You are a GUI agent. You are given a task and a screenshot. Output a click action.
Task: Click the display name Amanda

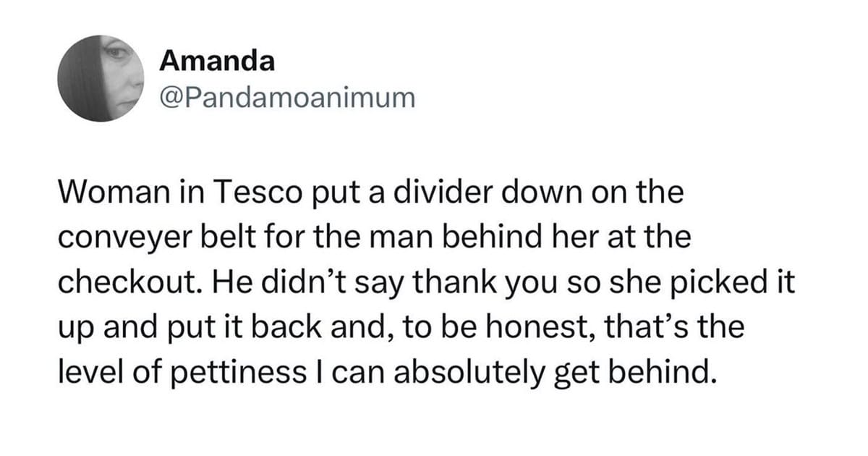217,61
